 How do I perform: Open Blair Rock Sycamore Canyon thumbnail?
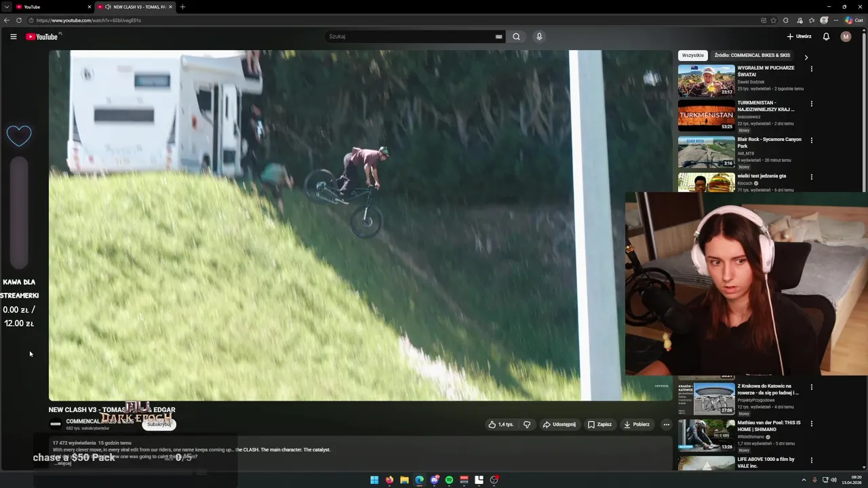(706, 152)
